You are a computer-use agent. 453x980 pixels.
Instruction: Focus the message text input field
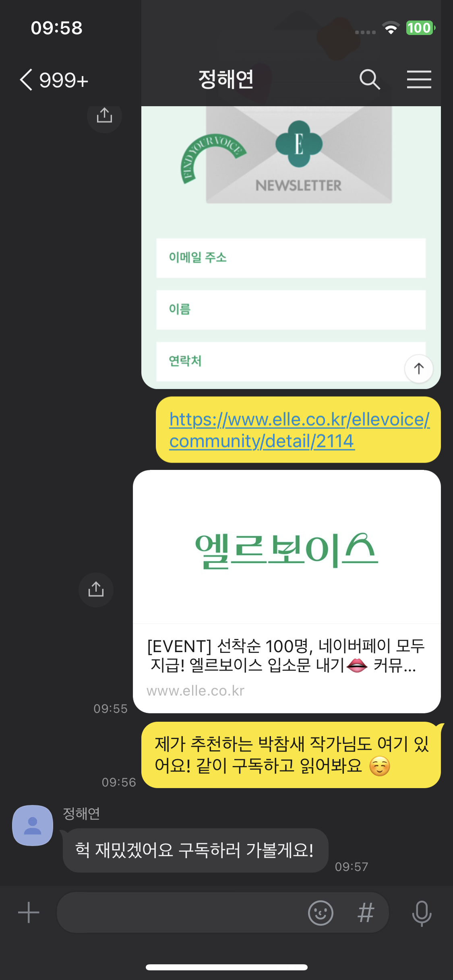181,912
